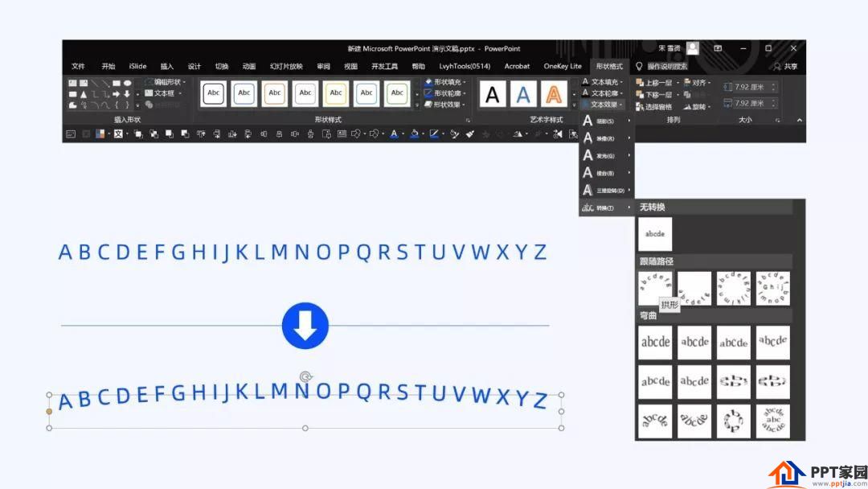
Task: Select the yellow outlined Abc shape style
Action: pos(335,93)
